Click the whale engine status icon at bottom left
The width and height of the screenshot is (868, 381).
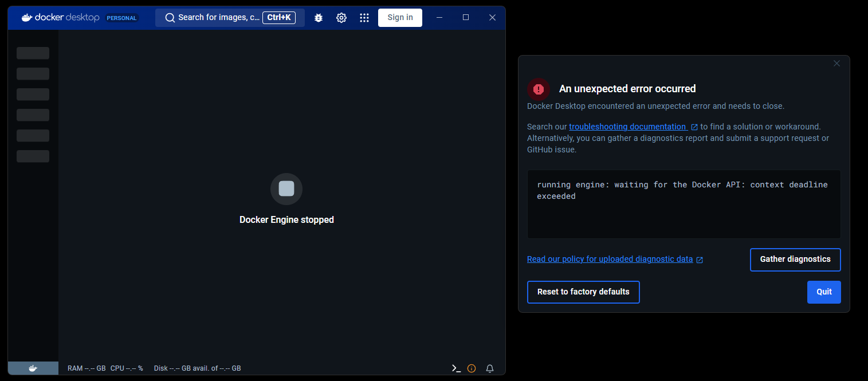click(x=33, y=368)
